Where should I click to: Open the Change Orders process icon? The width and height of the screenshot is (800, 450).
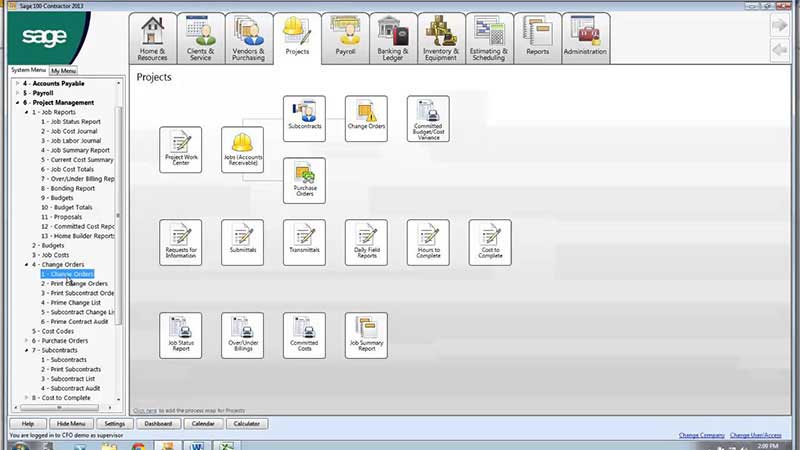click(366, 118)
